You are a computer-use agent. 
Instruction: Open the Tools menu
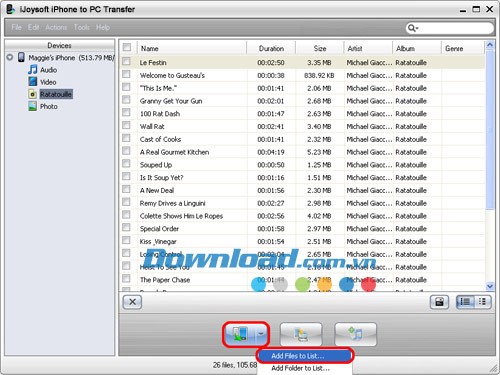82,27
